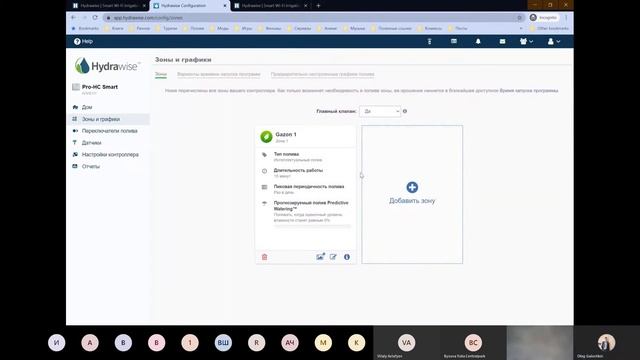
Task: Click the browser address bar
Action: point(310,18)
